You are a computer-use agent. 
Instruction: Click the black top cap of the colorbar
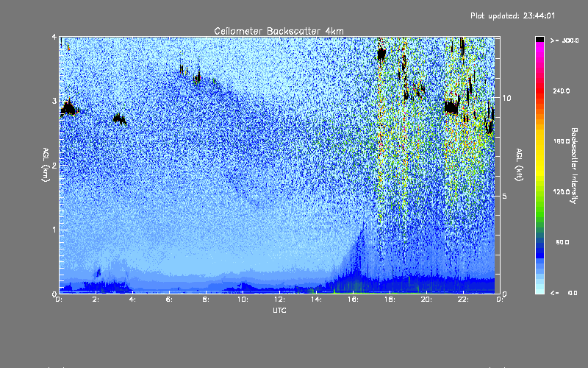coord(539,39)
